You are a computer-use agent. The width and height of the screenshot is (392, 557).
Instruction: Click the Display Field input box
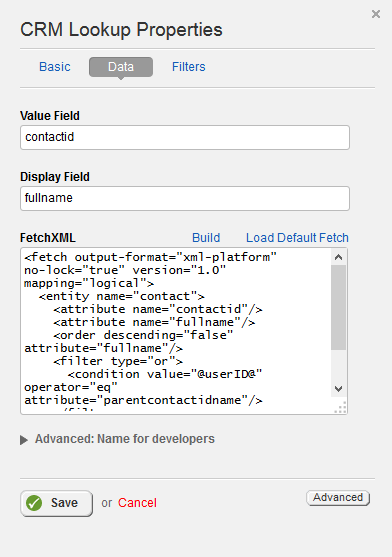pyautogui.click(x=185, y=198)
